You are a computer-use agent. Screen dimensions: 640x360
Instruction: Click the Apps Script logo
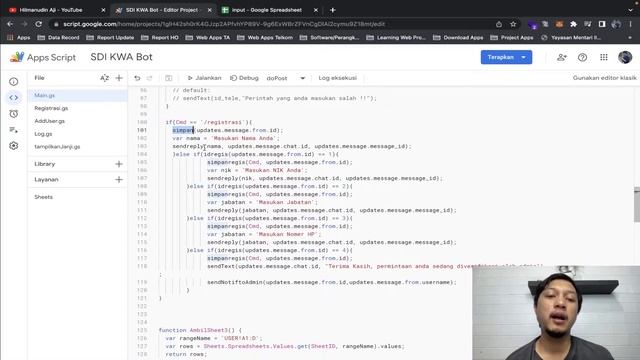point(17,57)
